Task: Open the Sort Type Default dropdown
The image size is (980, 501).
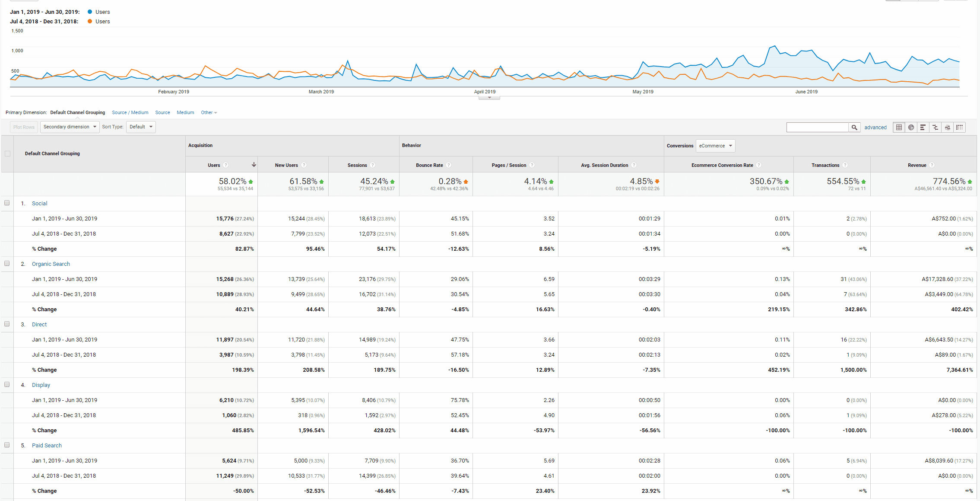Action: click(x=141, y=127)
